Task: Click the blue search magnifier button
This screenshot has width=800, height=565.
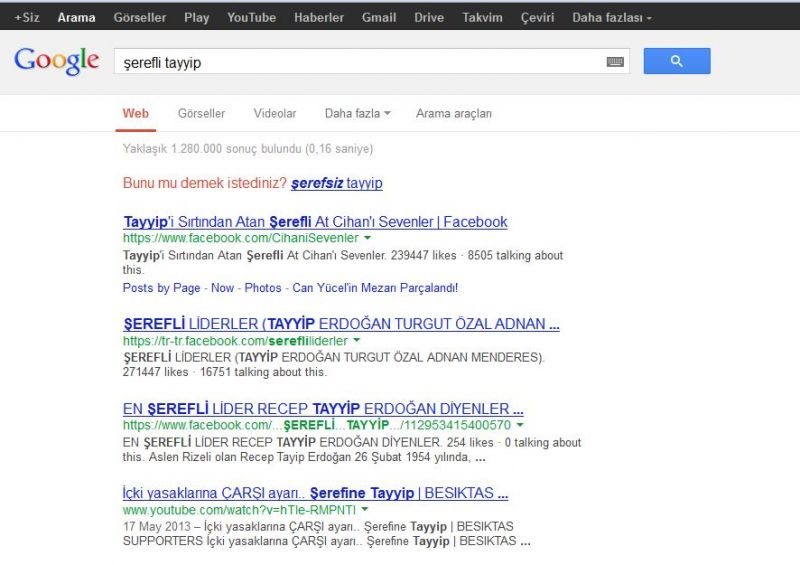Action: click(676, 61)
